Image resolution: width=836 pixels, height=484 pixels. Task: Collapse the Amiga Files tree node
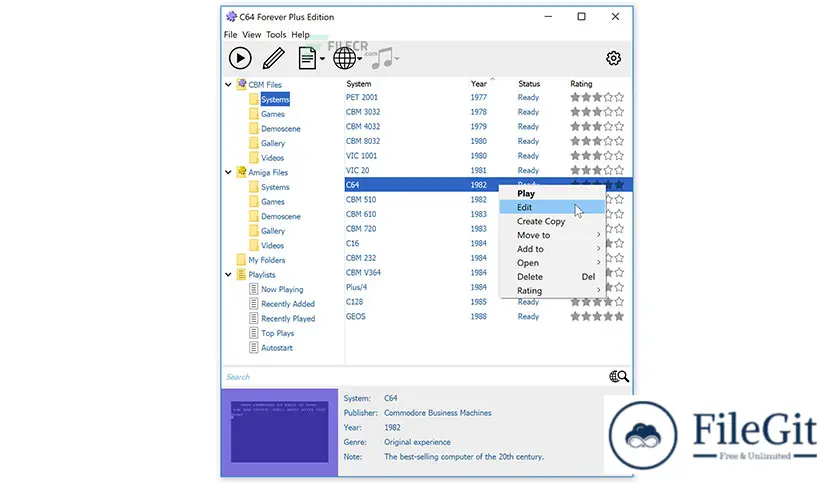[x=228, y=173]
